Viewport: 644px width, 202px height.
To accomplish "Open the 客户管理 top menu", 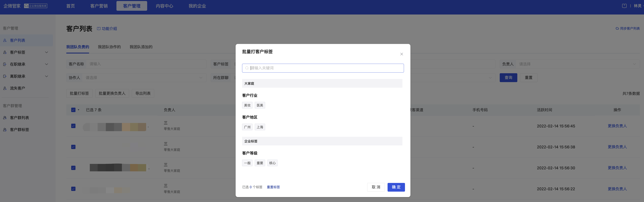I will (x=132, y=6).
